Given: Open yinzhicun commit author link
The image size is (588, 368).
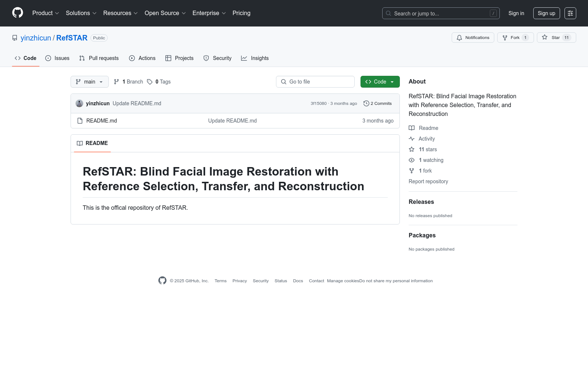Looking at the screenshot, I should pyautogui.click(x=98, y=103).
